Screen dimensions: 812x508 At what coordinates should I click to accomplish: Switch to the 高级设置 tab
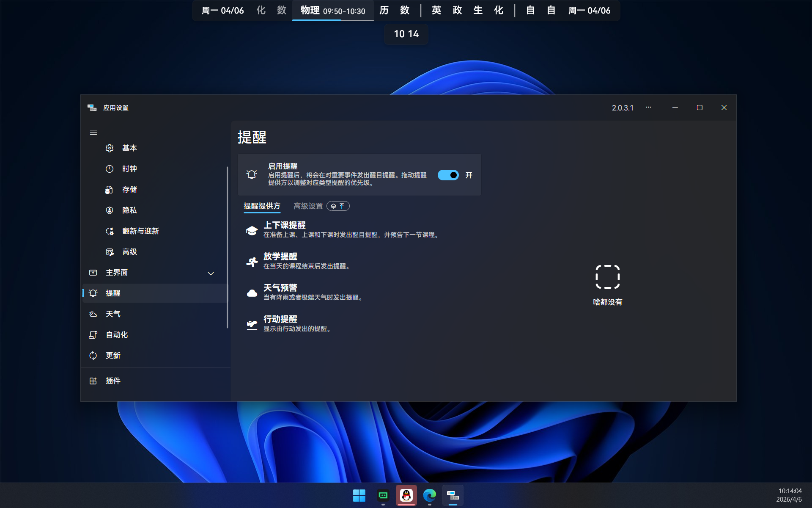[308, 206]
